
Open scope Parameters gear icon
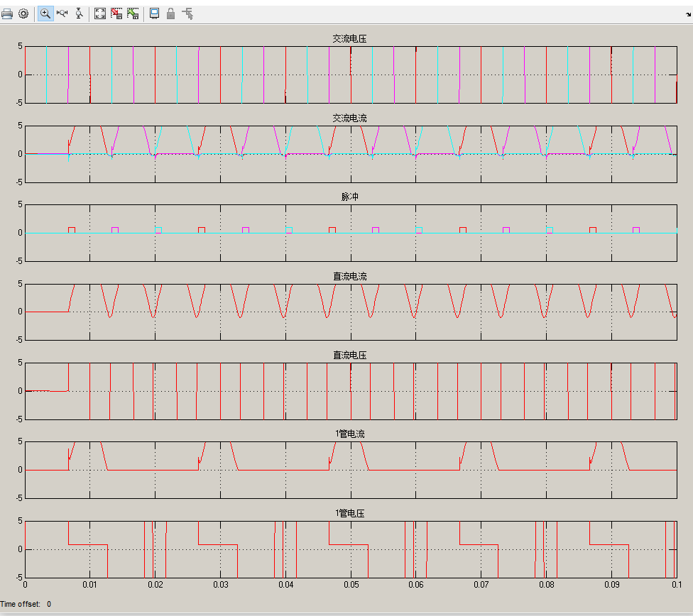[x=23, y=13]
